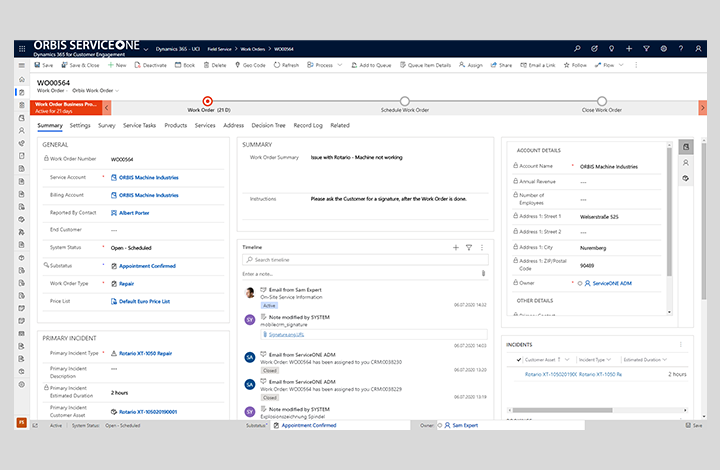Click the process flow right arrow

[703, 108]
